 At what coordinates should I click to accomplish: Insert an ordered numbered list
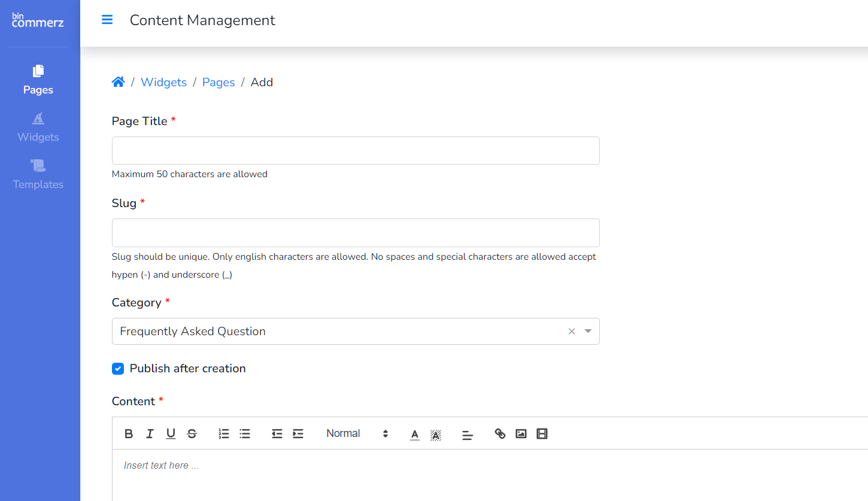point(224,434)
